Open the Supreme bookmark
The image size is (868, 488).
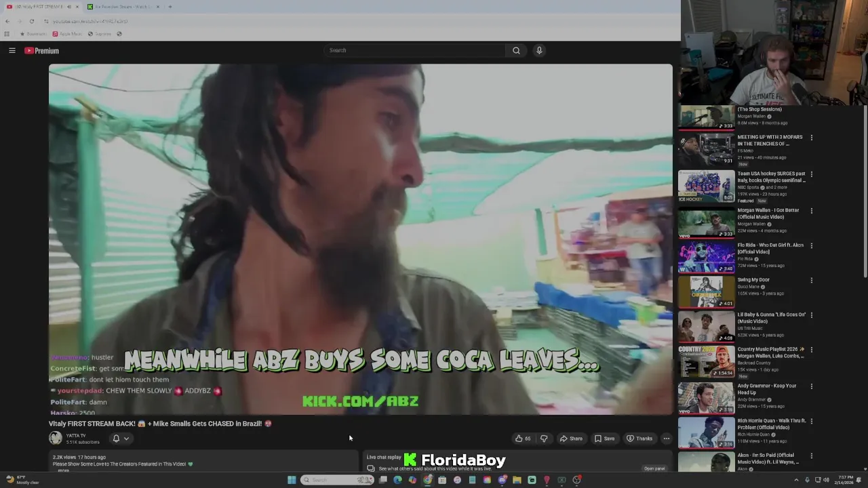99,34
